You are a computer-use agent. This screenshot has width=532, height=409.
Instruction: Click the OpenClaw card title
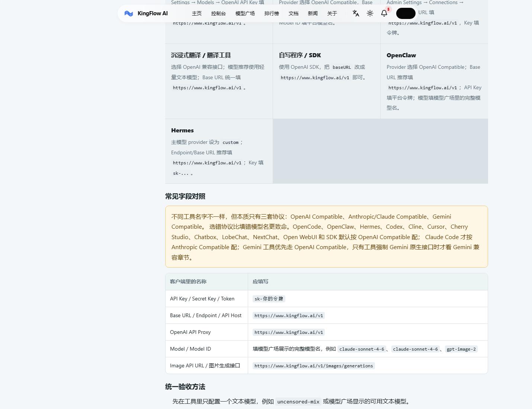401,55
